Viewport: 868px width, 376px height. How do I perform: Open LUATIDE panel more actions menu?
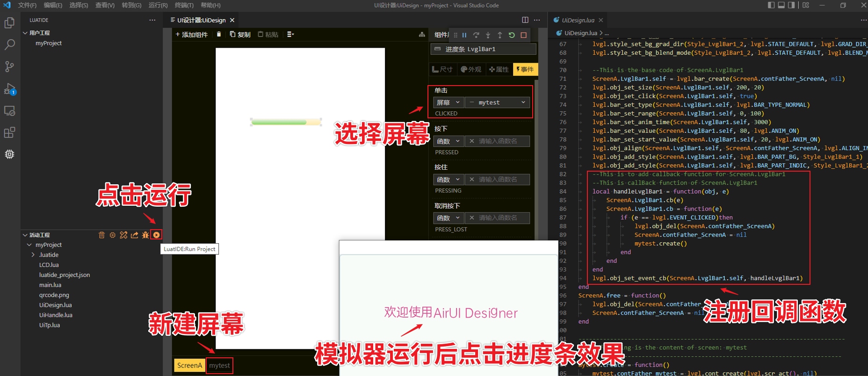click(x=152, y=20)
